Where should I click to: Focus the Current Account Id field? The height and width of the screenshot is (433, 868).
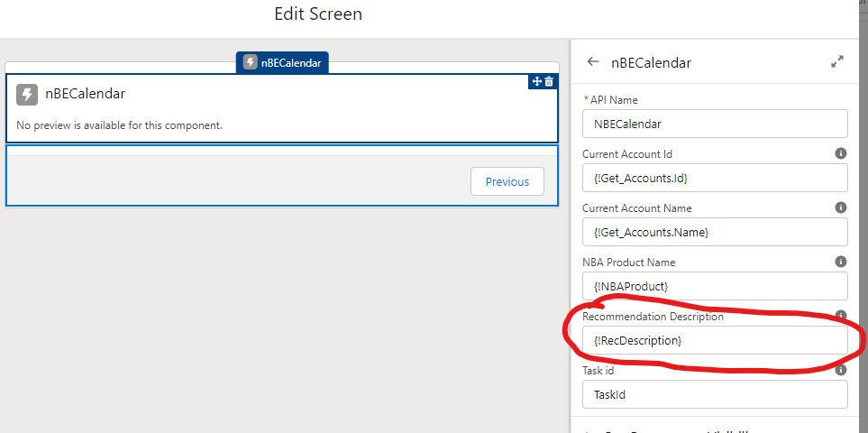(715, 178)
